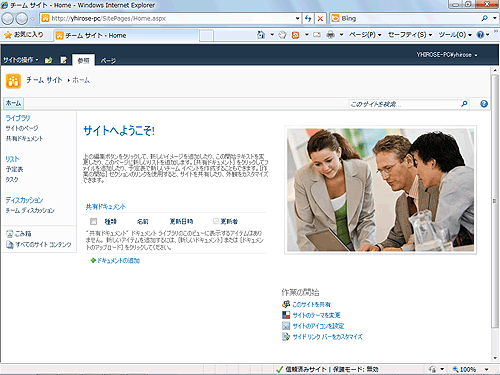
Task: Click the IE Help question mark icon
Action: pyautogui.click(x=480, y=35)
